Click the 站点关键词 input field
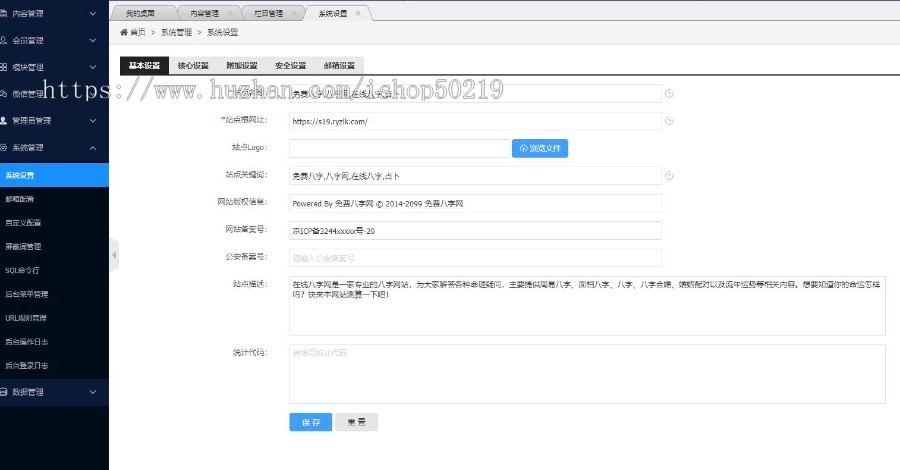900x470 pixels. [475, 176]
